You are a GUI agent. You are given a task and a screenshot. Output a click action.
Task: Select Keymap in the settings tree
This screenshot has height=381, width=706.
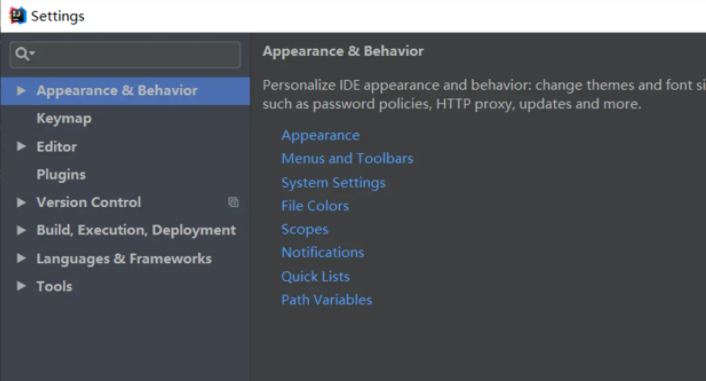pyautogui.click(x=64, y=118)
